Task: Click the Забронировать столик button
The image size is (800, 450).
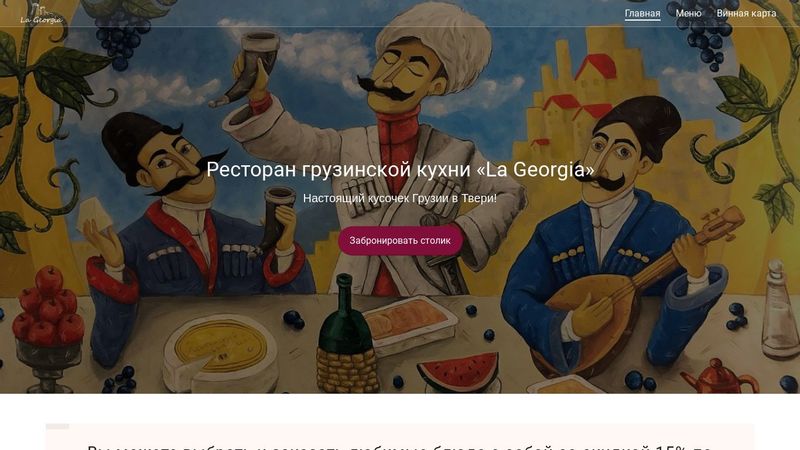Action: pyautogui.click(x=400, y=240)
